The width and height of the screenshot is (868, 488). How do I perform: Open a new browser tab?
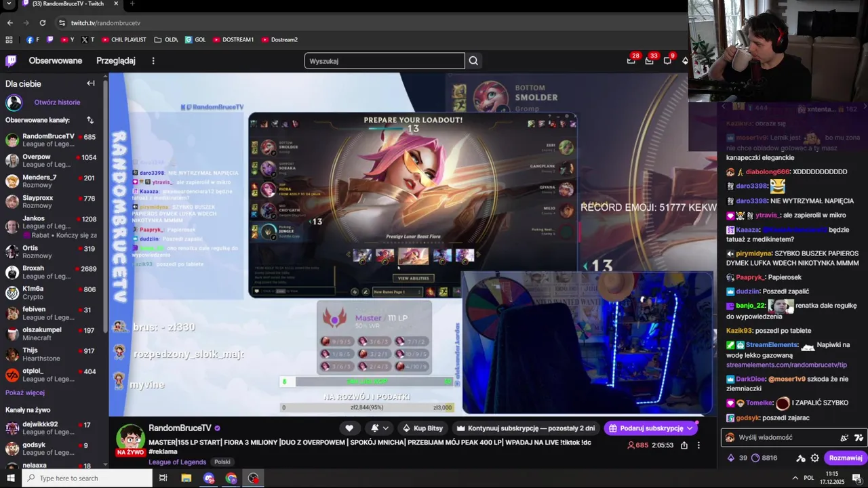coord(132,3)
